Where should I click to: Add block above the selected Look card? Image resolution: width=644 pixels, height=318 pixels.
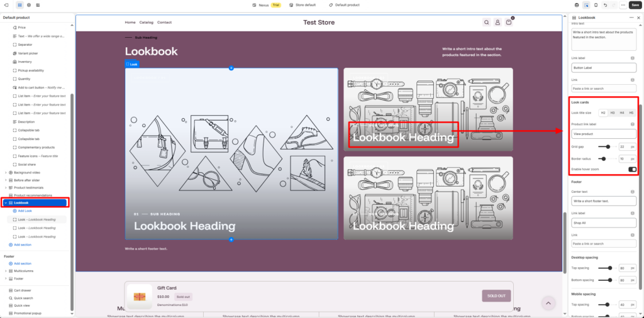pos(231,68)
